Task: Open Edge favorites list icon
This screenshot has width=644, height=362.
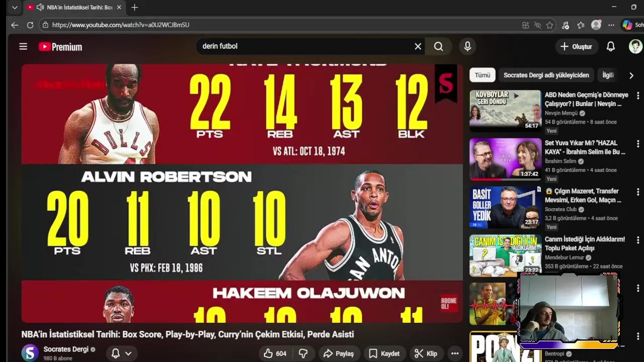Action: pos(581,25)
